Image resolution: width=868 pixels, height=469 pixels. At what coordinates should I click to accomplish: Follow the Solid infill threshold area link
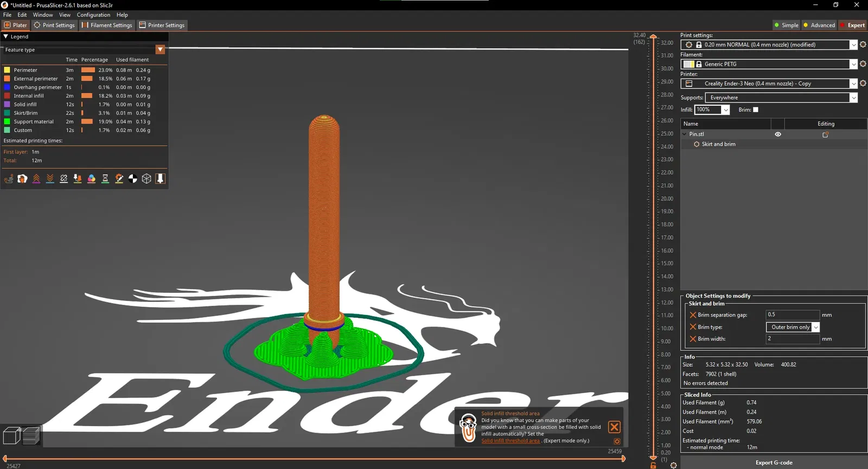pos(510,441)
